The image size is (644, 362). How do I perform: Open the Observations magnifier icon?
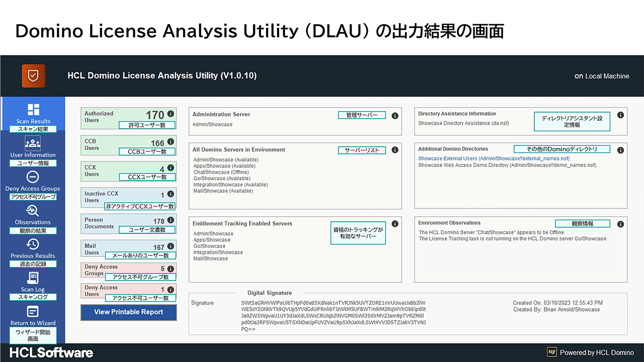pyautogui.click(x=33, y=210)
